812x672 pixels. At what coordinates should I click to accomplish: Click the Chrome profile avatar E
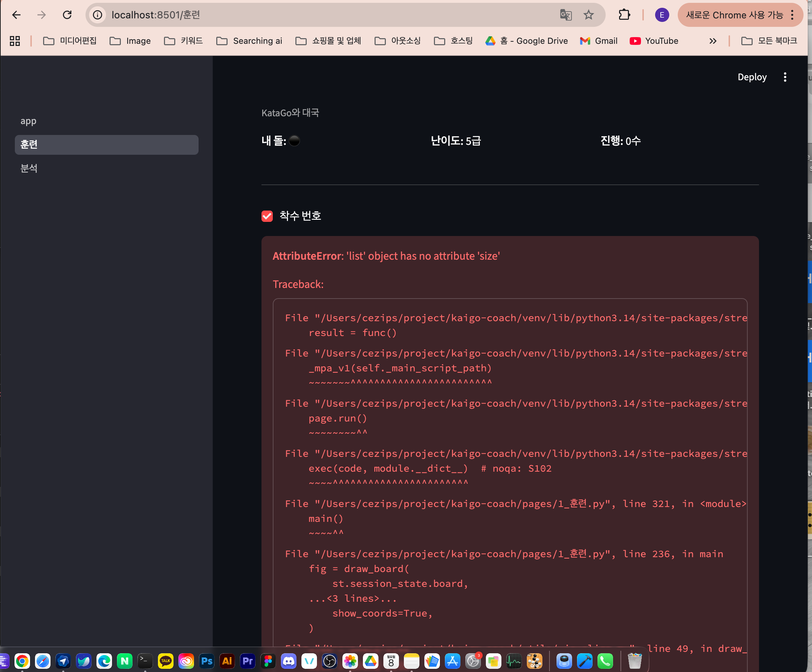click(661, 15)
